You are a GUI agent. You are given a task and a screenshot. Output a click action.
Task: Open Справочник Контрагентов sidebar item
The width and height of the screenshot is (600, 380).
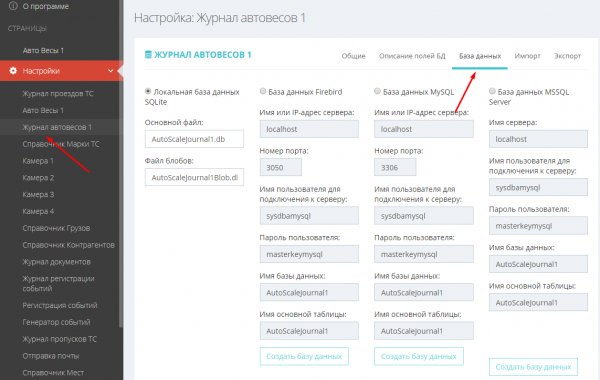point(68,245)
